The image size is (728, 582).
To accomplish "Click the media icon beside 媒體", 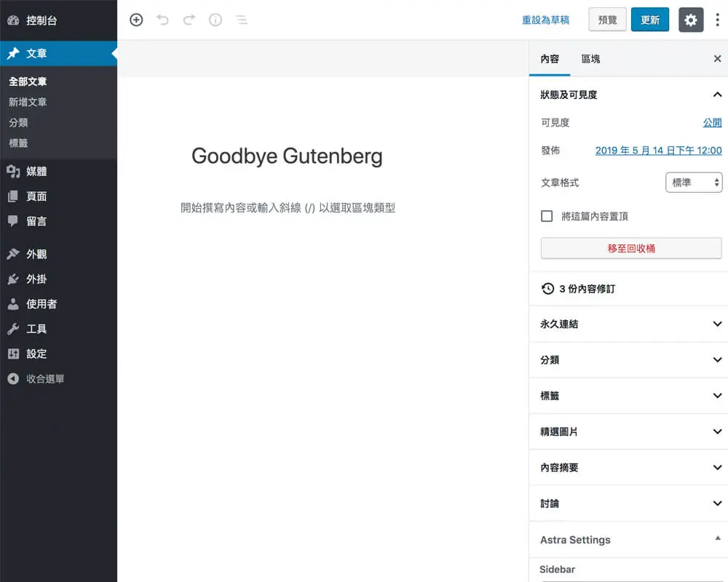I will tap(13, 171).
